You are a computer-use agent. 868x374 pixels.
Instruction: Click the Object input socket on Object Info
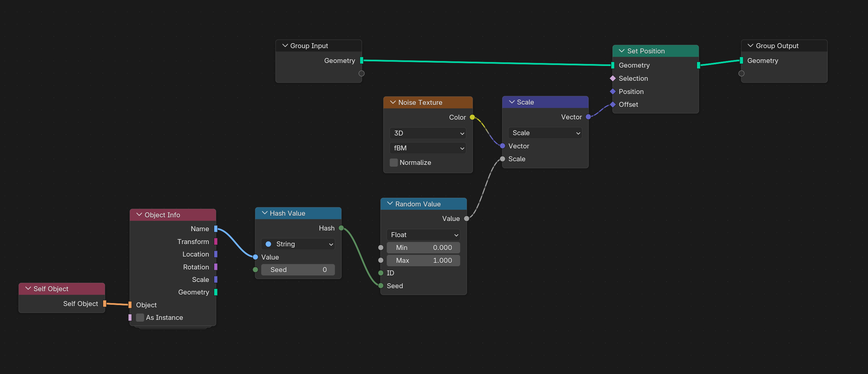(x=130, y=305)
